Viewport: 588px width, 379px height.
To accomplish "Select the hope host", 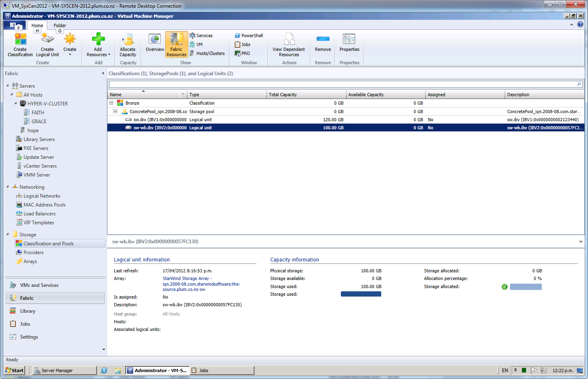I will click(33, 131).
